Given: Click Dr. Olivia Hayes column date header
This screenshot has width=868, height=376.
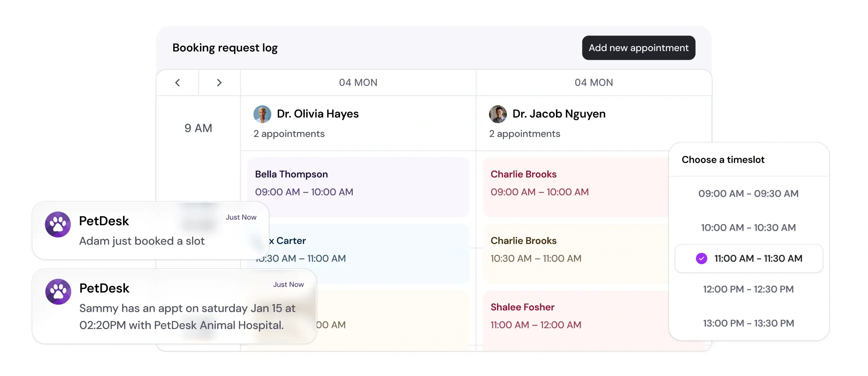Looking at the screenshot, I should pyautogui.click(x=358, y=83).
